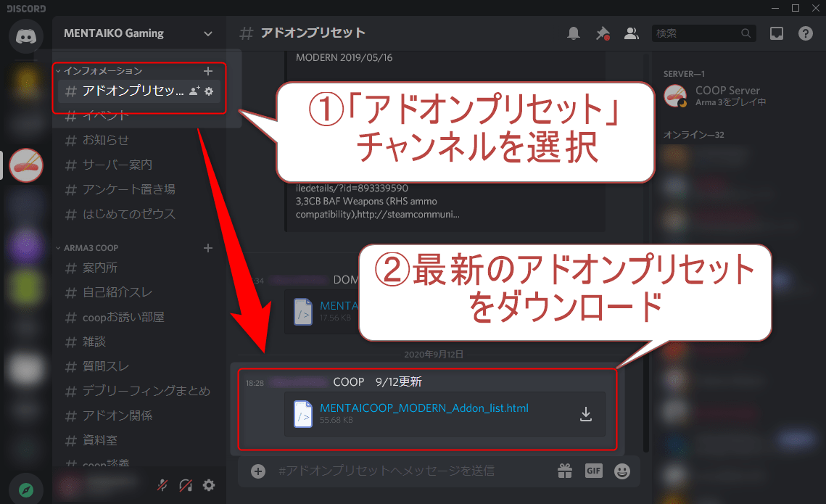Screen dimensions: 826x504
Task: Open user settings gear
Action: click(209, 485)
